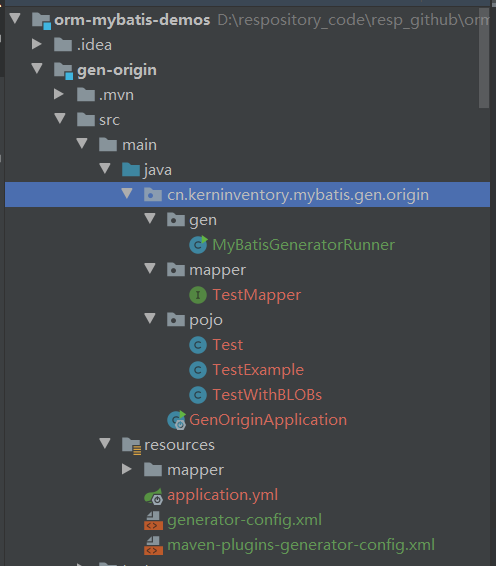Click the blue java source root icon
496x566 pixels.
pos(131,169)
